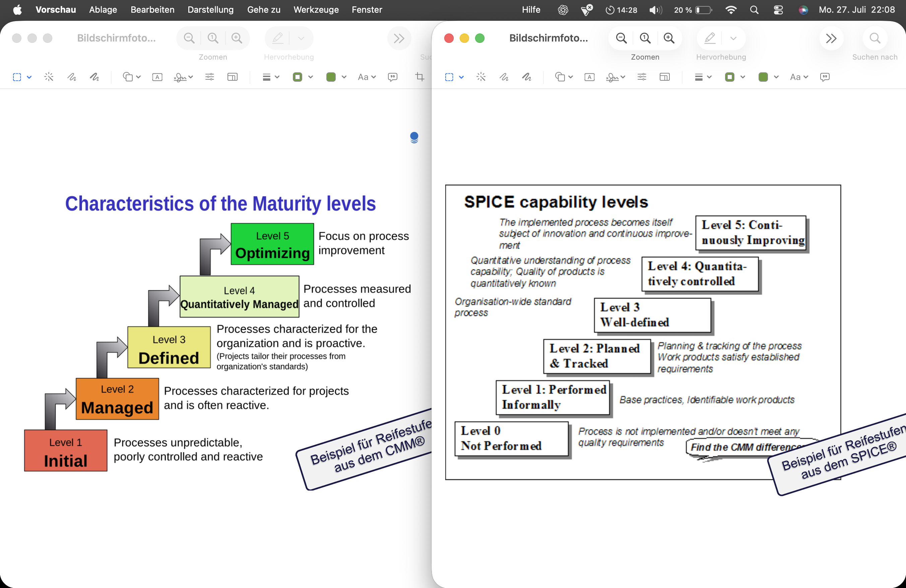This screenshot has width=906, height=588.
Task: Open Control Center in the menu bar
Action: pos(778,10)
